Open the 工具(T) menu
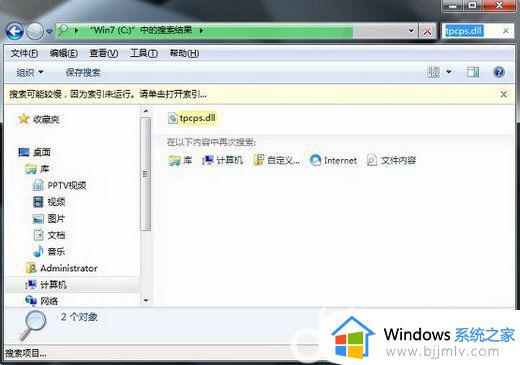 (x=144, y=53)
